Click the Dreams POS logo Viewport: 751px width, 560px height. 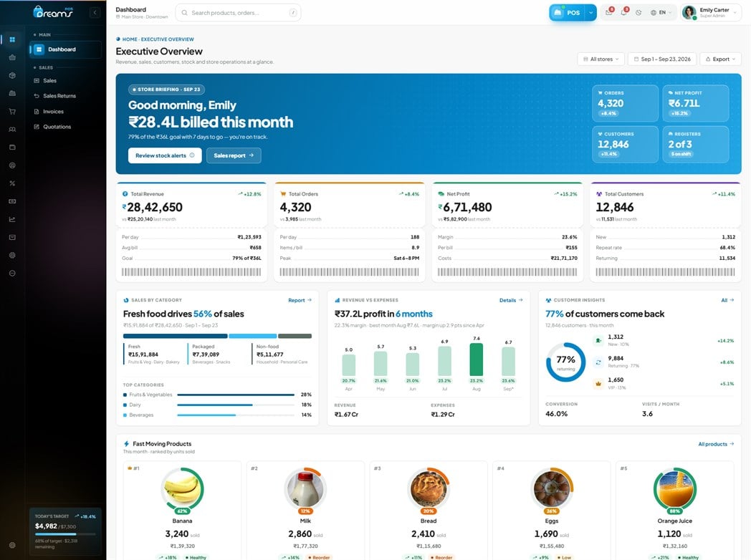(53, 12)
